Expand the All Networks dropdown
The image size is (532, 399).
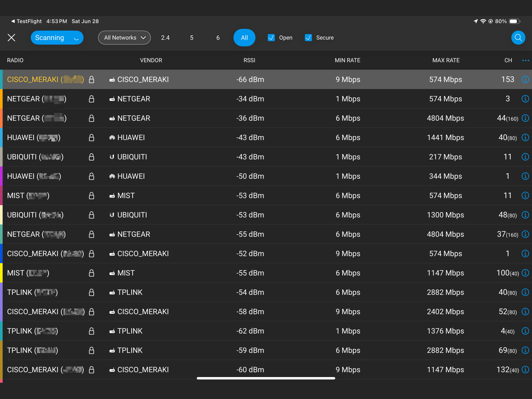click(x=124, y=38)
